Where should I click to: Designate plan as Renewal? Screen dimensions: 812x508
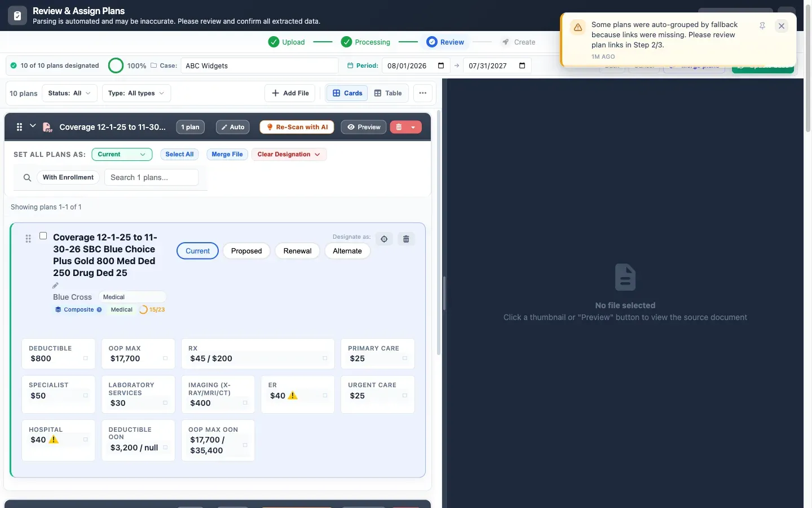point(297,251)
